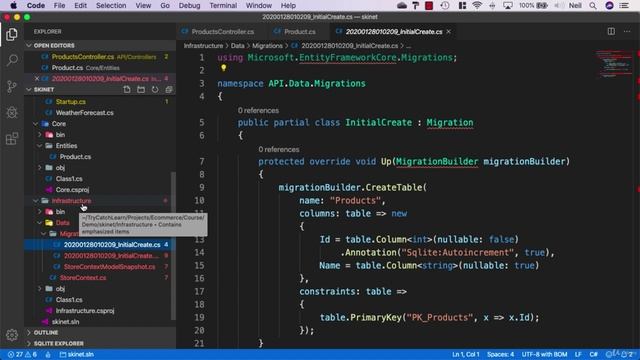Click New File icon in SKINET header
The height and width of the screenshot is (360, 640).
tap(127, 89)
